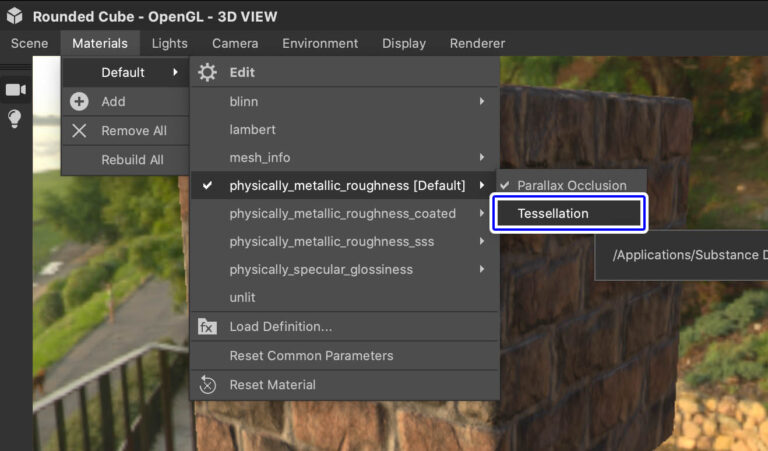Click the light bulb icon in sidebar
Image resolution: width=768 pixels, height=451 pixels.
tap(15, 119)
